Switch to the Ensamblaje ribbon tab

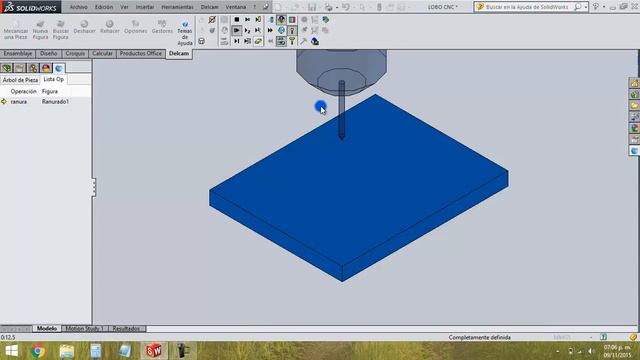point(18,53)
